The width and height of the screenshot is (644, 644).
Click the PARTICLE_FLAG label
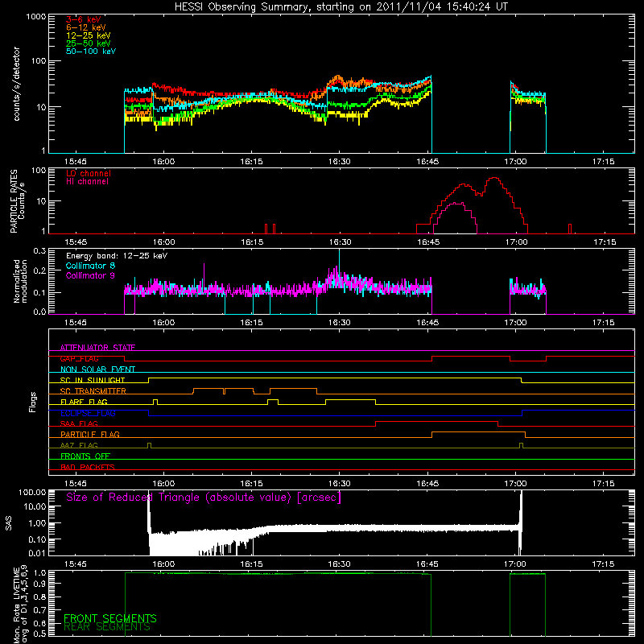tap(90, 435)
